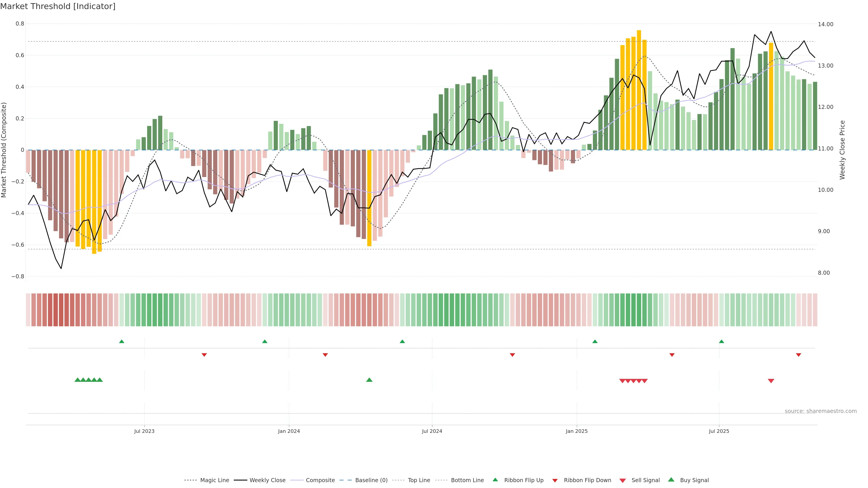Click the Sell Signal legend icon

(x=623, y=481)
